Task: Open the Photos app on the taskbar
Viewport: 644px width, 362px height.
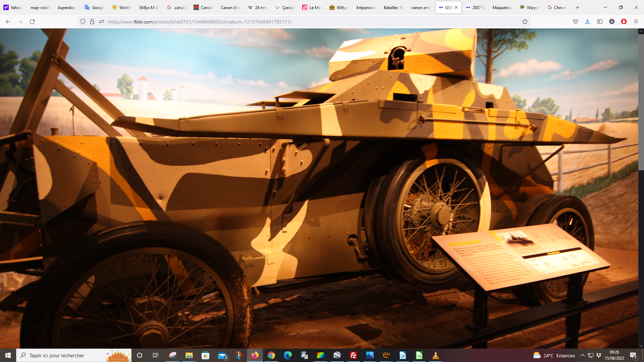Action: tap(370, 355)
